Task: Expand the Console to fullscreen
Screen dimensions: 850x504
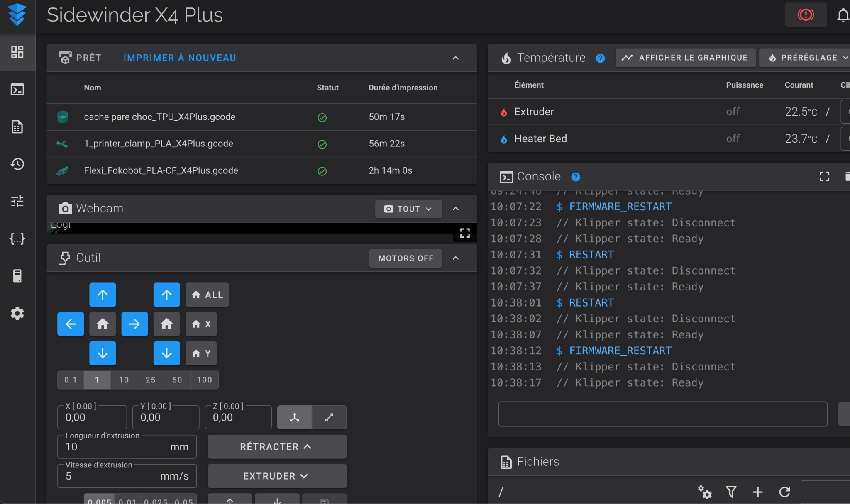Action: pos(824,177)
